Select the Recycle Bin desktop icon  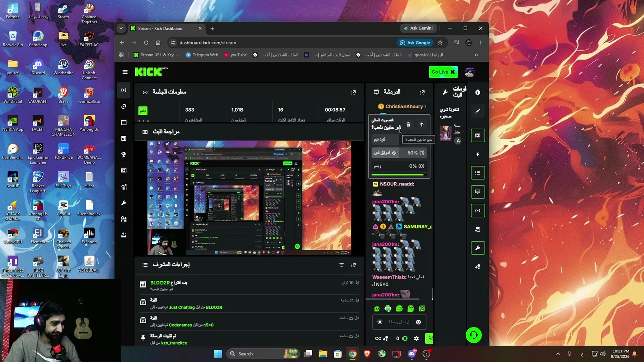(13, 39)
